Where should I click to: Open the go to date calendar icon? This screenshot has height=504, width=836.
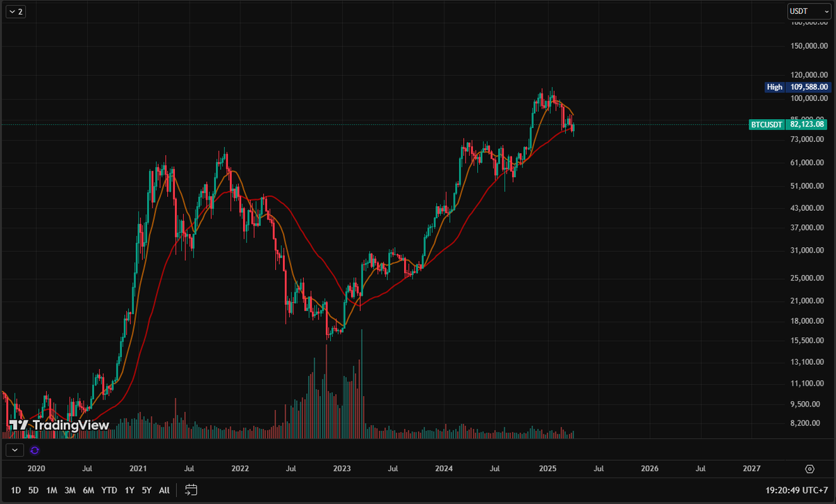[x=192, y=490]
